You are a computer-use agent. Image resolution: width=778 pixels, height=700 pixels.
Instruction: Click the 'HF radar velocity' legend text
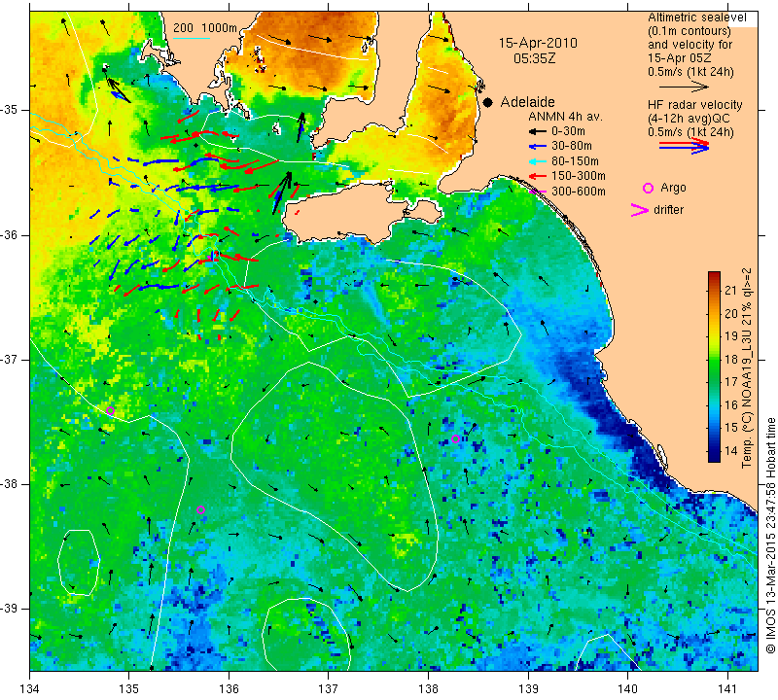(x=694, y=105)
